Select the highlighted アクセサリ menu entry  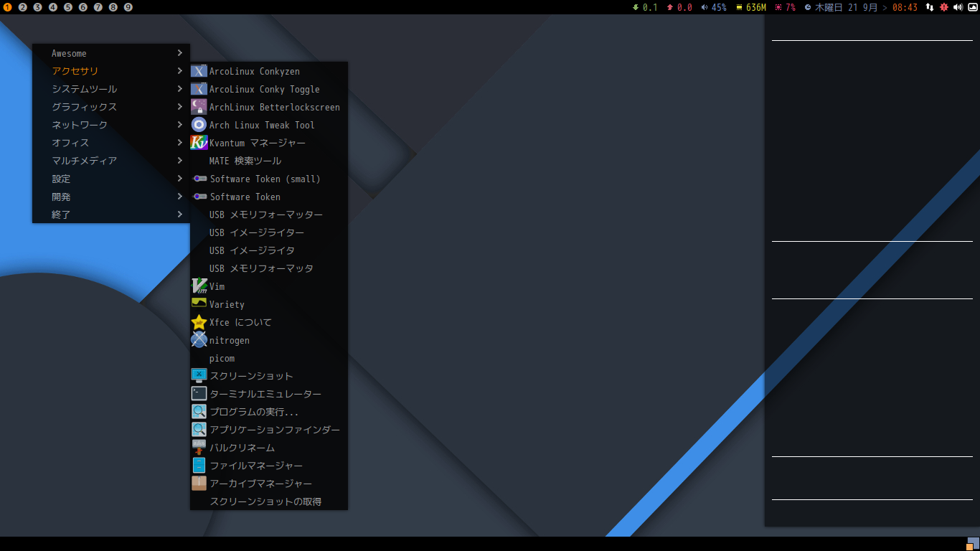(x=111, y=71)
